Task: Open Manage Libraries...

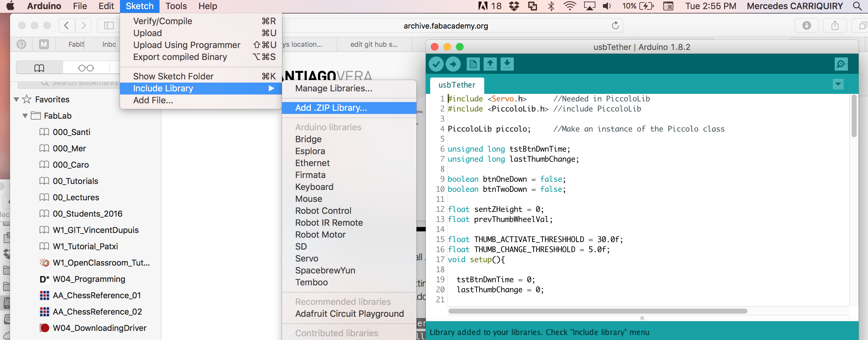Action: pyautogui.click(x=349, y=88)
